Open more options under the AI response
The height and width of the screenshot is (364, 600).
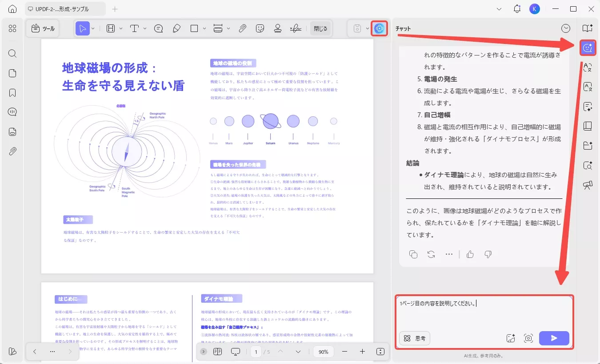coord(449,254)
